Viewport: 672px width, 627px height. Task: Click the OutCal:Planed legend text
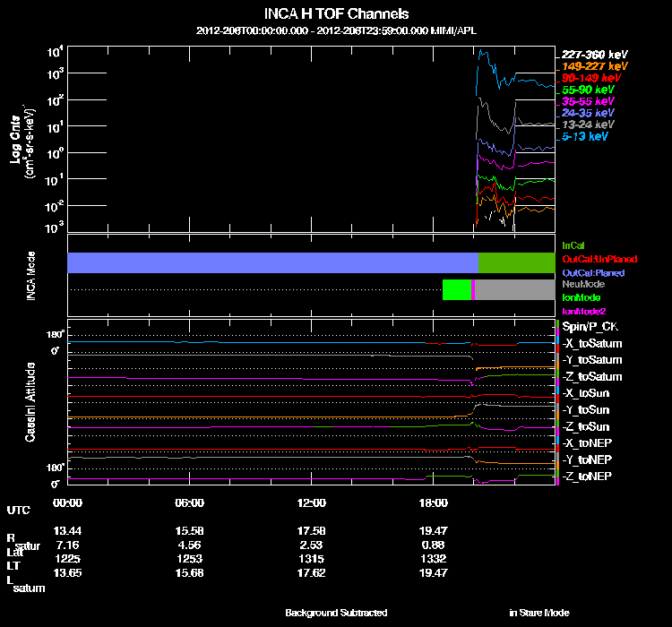(592, 271)
